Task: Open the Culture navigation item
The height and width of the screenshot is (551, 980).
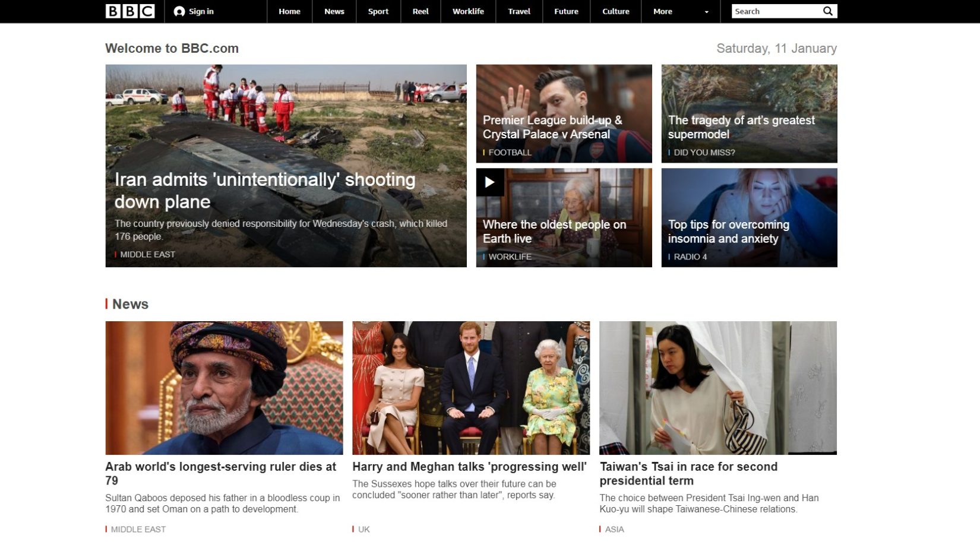Action: pyautogui.click(x=616, y=11)
